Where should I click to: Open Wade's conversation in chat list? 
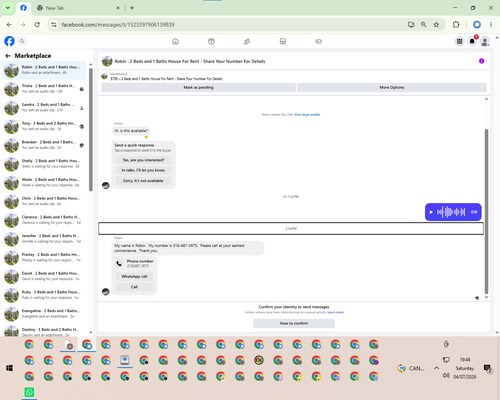click(x=44, y=182)
